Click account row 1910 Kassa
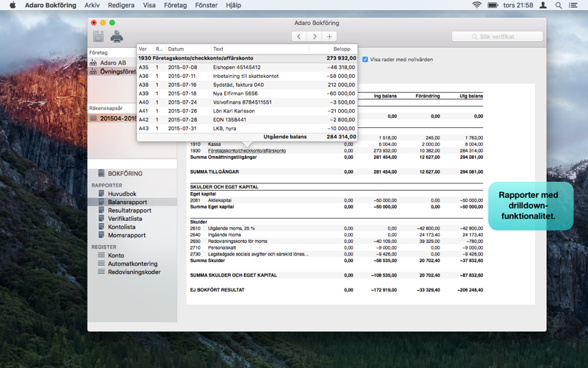Screen dimensions: 588x368 [x=337, y=144]
